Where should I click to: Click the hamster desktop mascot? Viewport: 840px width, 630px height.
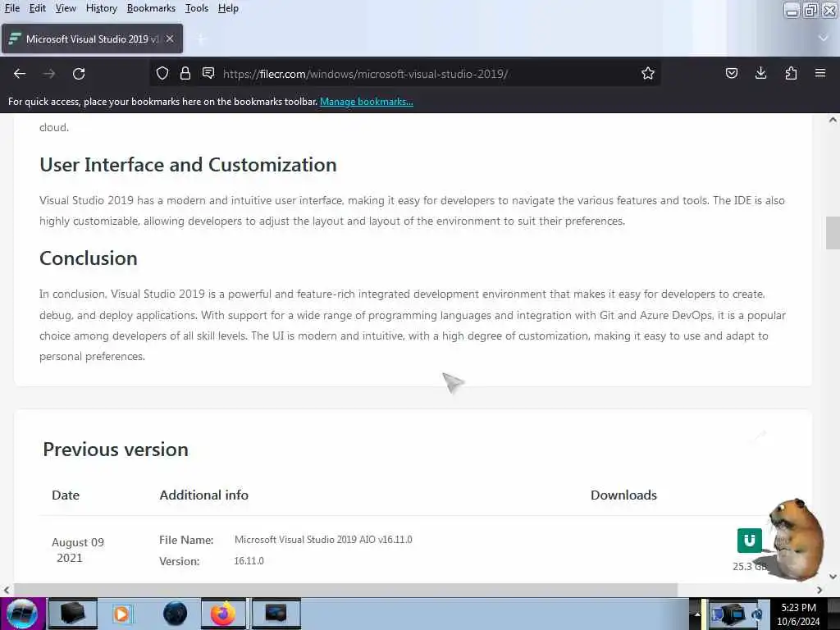point(795,538)
